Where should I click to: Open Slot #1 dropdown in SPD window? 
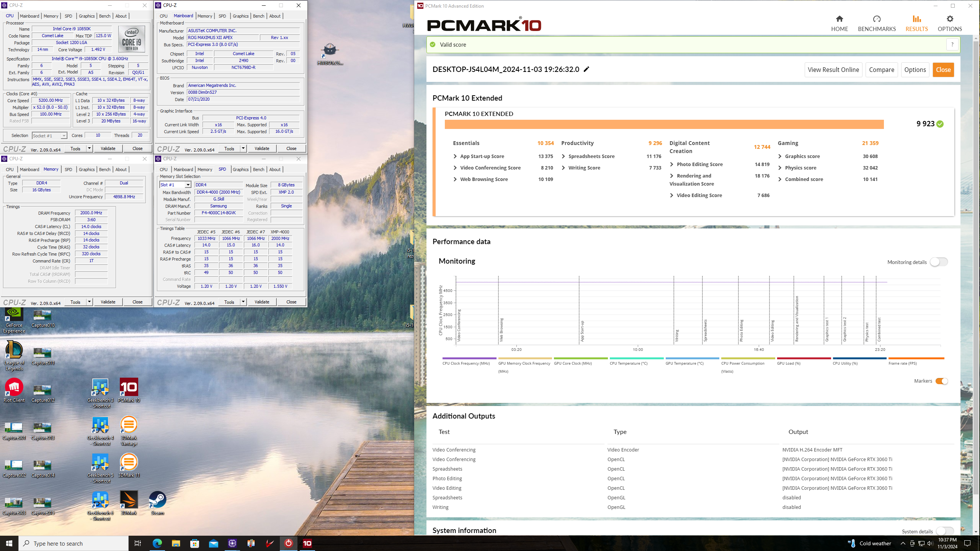click(188, 185)
